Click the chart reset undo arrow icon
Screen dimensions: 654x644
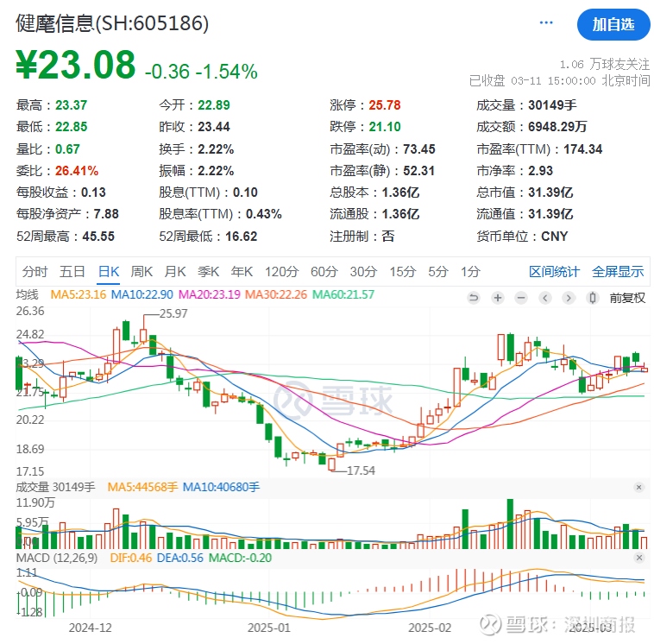coord(474,298)
